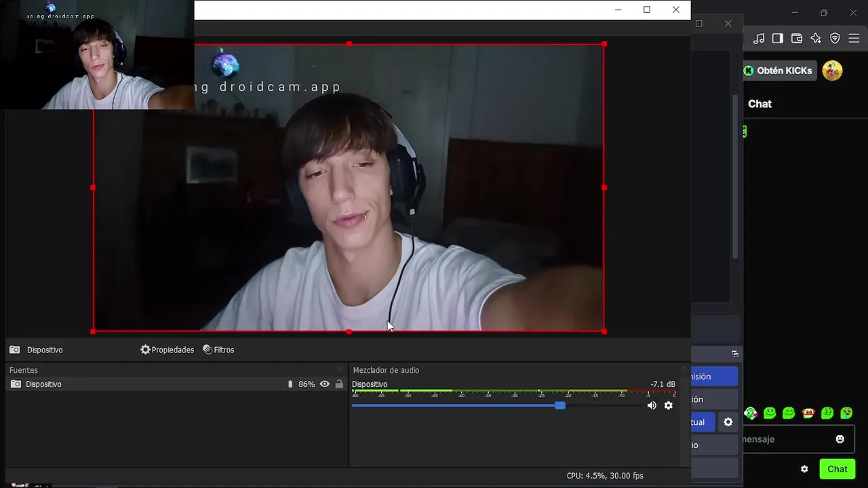Open the music player icon in browser toolbar
The image size is (868, 488).
(x=759, y=39)
